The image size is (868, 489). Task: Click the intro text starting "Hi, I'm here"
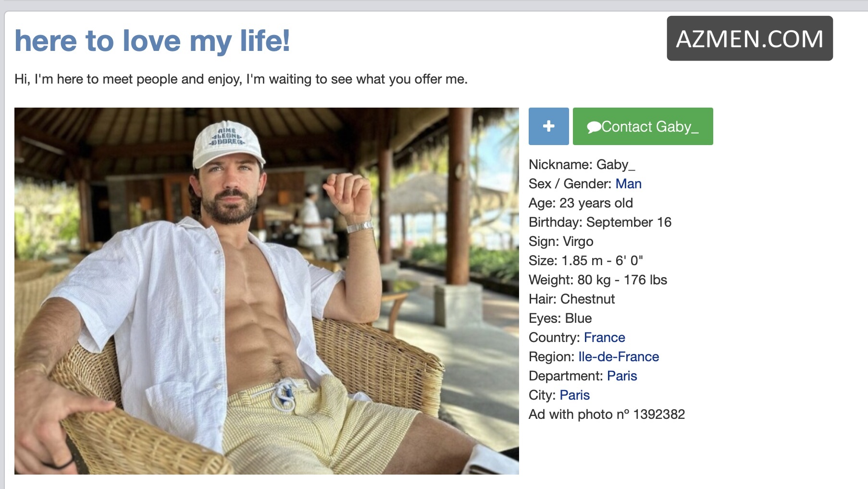[x=241, y=79]
